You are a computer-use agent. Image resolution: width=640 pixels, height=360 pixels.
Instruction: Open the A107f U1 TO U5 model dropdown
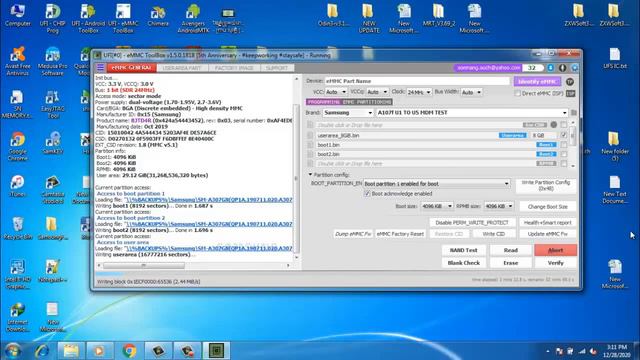pos(472,113)
